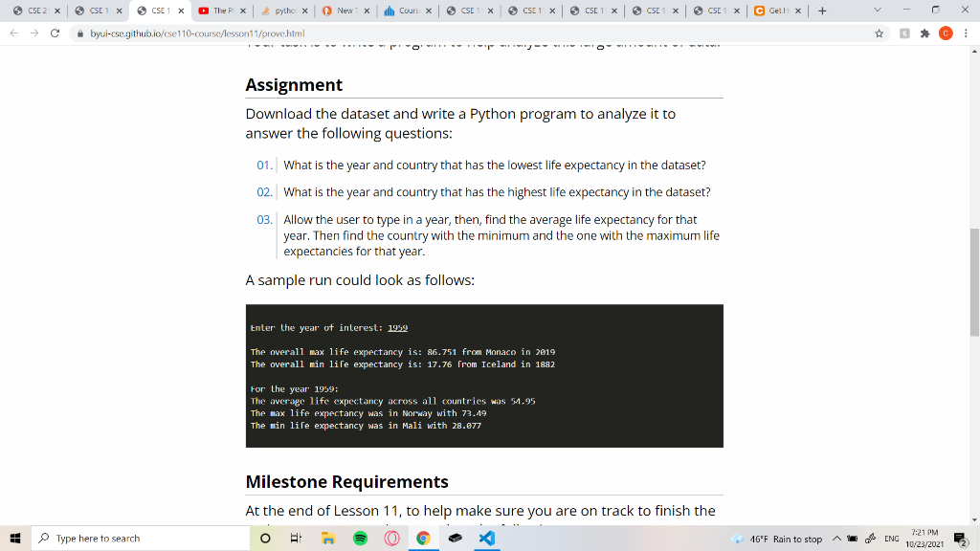Image resolution: width=980 pixels, height=551 pixels.
Task: Close the 'pytho' tab
Action: [x=305, y=11]
